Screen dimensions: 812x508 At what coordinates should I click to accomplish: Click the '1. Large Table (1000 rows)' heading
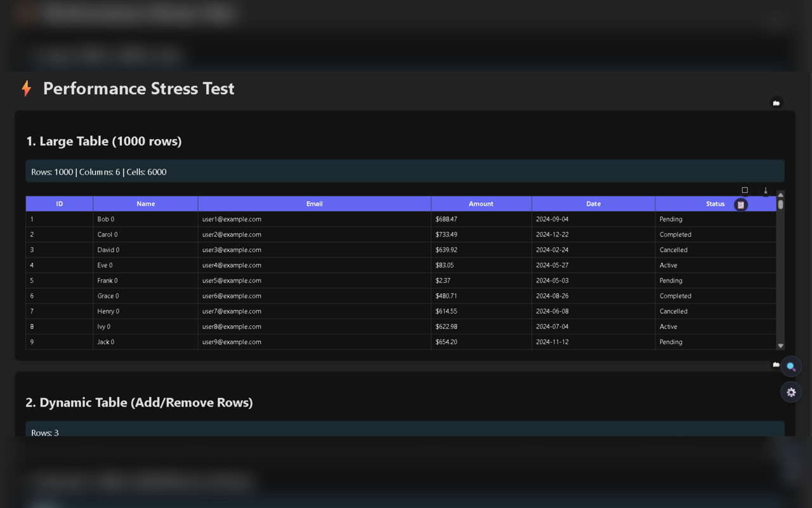(x=104, y=141)
